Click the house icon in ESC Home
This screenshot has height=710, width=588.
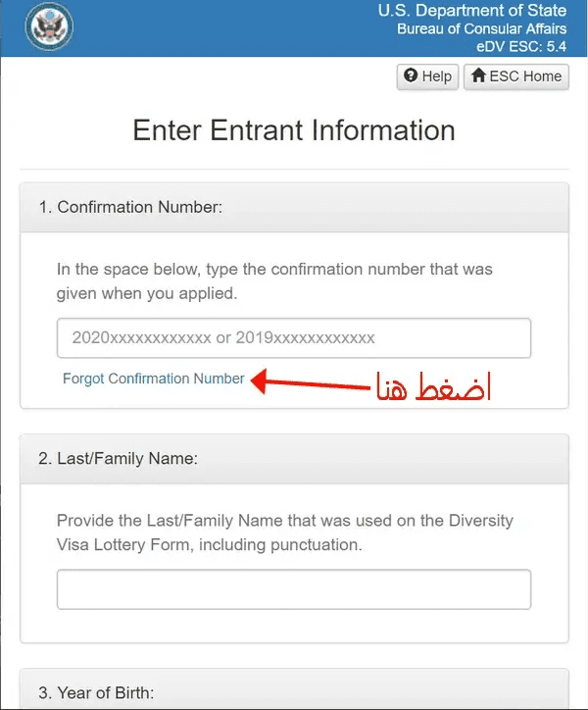pyautogui.click(x=477, y=76)
